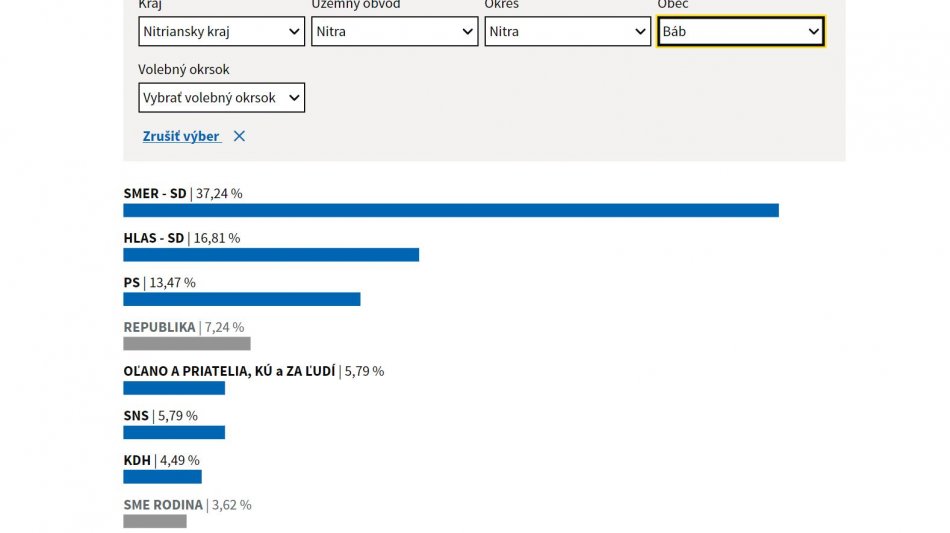The width and height of the screenshot is (950, 533).
Task: Click the SMER - SD result bar
Action: (x=450, y=210)
